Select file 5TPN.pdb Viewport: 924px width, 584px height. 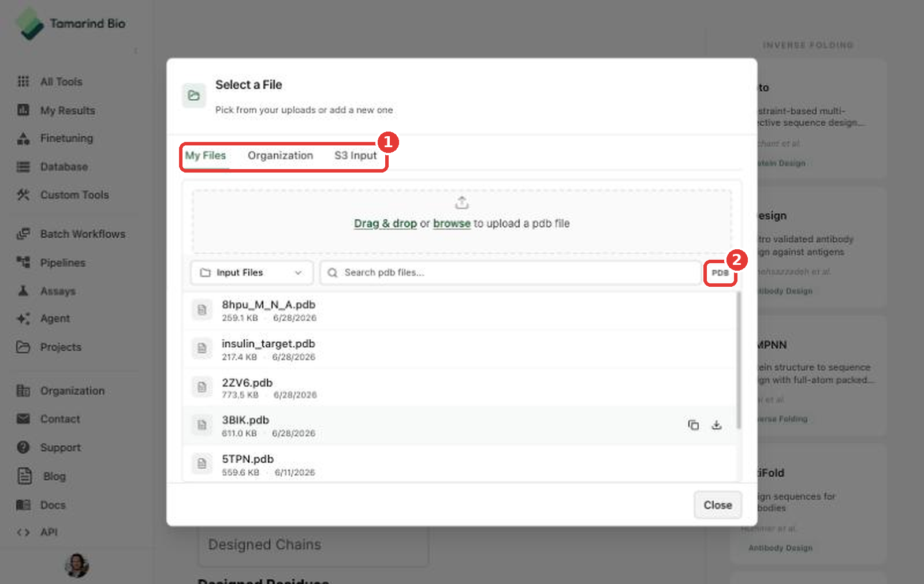[460, 463]
